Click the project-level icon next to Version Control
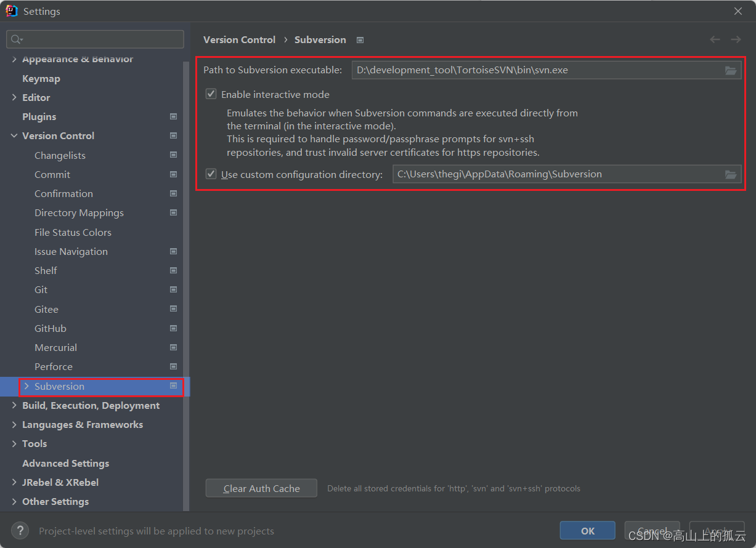756x548 pixels. (173, 135)
